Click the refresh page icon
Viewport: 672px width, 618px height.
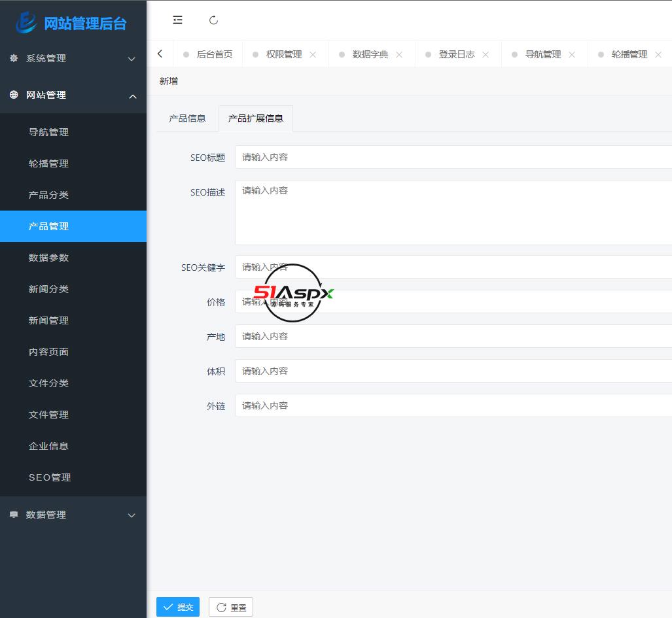(213, 20)
